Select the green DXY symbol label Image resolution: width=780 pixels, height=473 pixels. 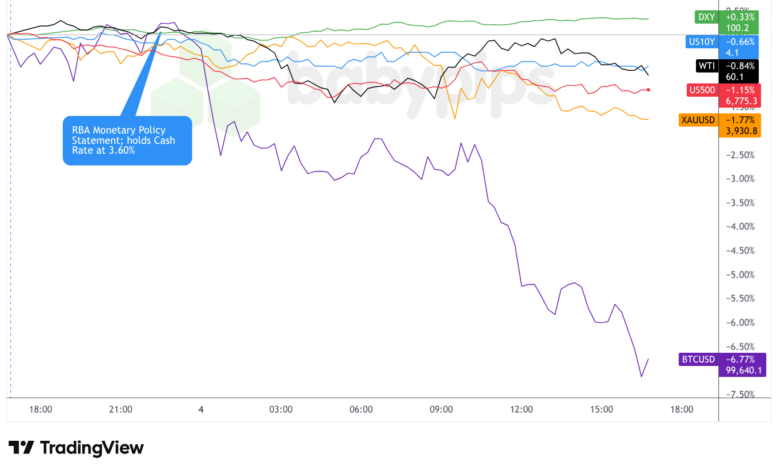707,17
